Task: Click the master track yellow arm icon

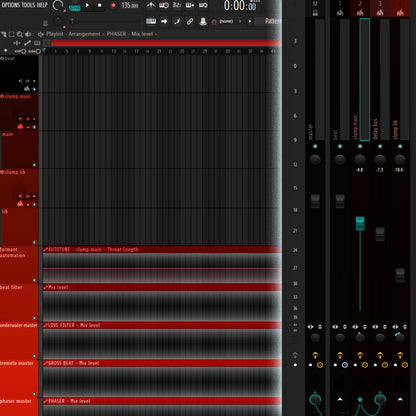Action: coord(315,355)
